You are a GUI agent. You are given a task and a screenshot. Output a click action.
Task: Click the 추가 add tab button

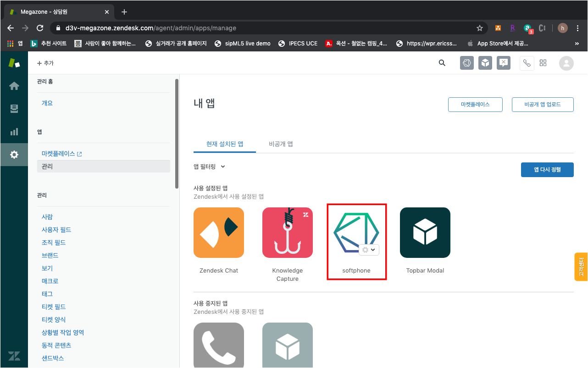tap(45, 63)
